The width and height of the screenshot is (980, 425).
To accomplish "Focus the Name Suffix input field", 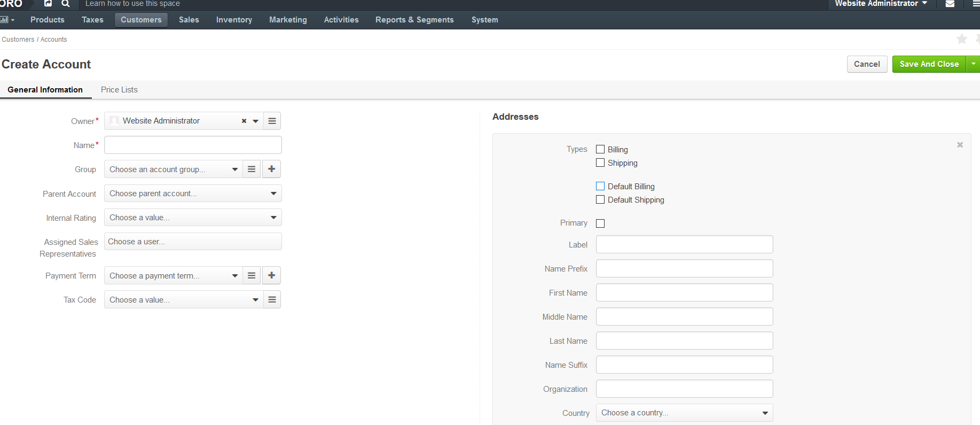I will coord(684,365).
